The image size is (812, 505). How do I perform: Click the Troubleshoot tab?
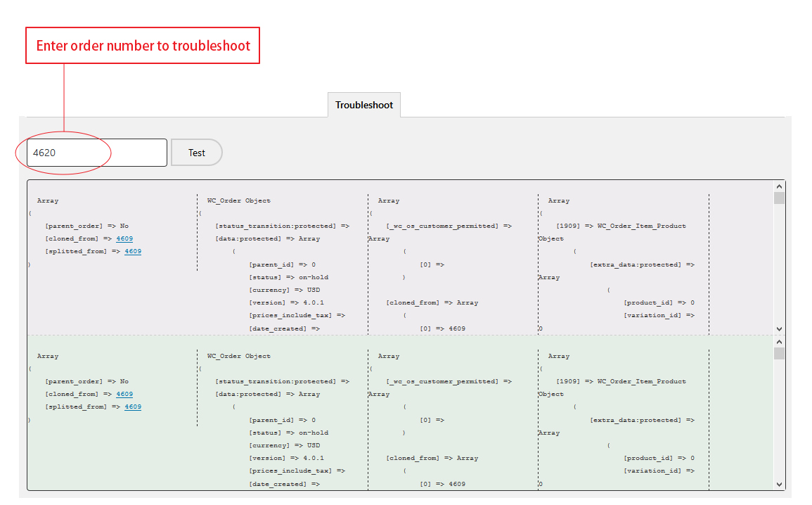tap(363, 105)
